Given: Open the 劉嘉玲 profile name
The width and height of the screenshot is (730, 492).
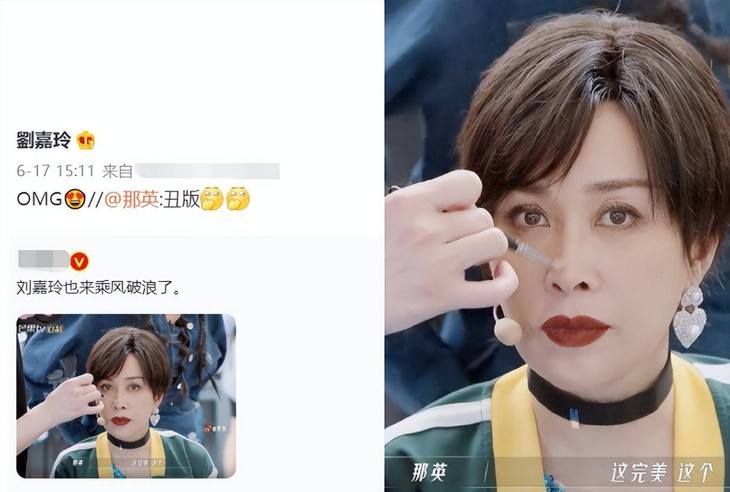Looking at the screenshot, I should tap(43, 140).
